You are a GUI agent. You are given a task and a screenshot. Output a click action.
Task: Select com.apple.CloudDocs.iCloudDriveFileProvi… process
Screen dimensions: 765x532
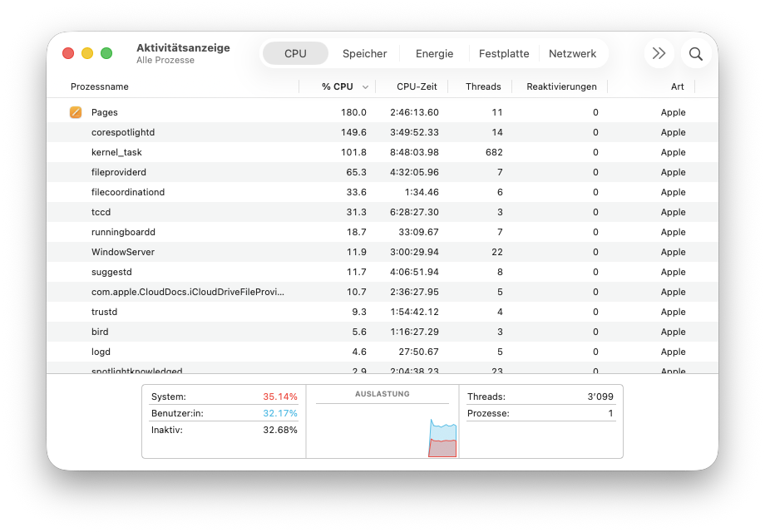click(x=382, y=292)
